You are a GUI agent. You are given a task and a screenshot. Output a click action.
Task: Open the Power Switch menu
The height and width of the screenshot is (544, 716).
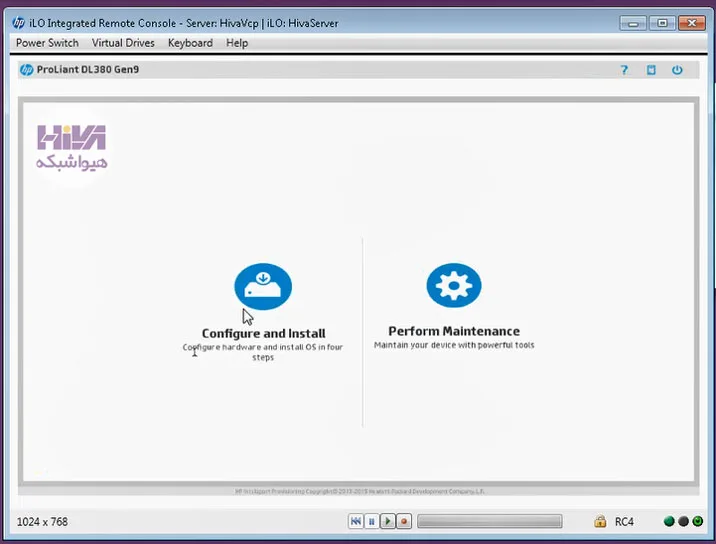[x=47, y=43]
